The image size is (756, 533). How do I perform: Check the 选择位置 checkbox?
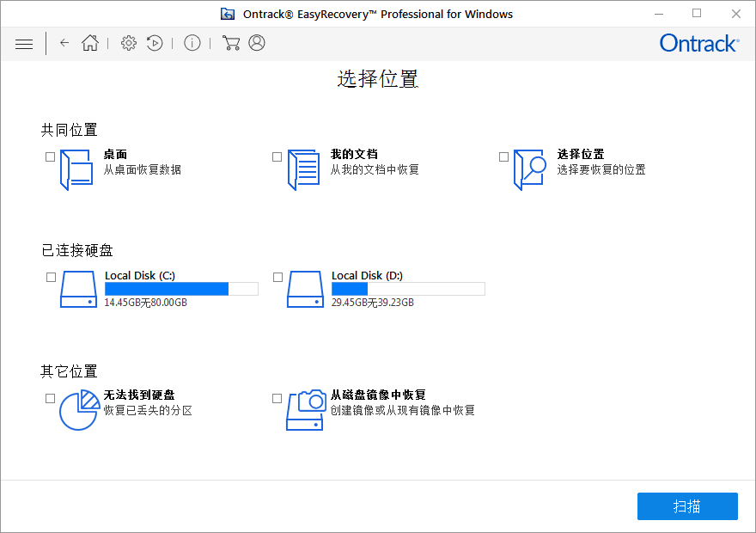pos(503,156)
